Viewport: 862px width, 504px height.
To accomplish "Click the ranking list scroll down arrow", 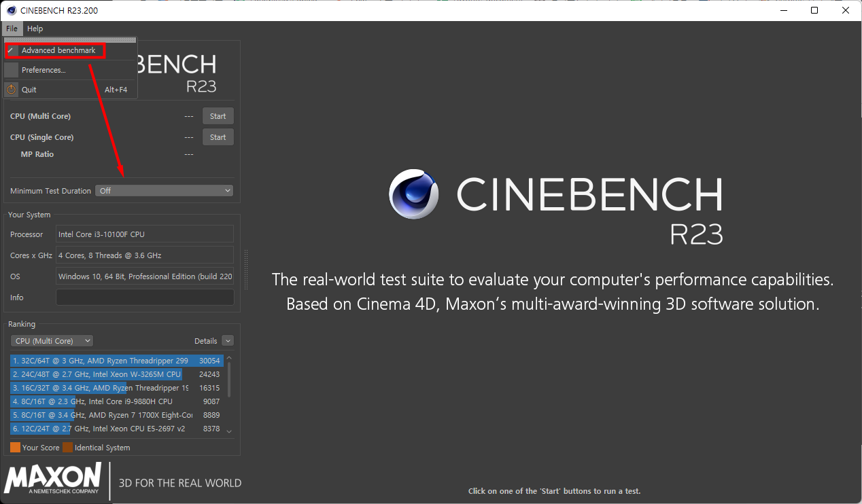I will pyautogui.click(x=229, y=431).
